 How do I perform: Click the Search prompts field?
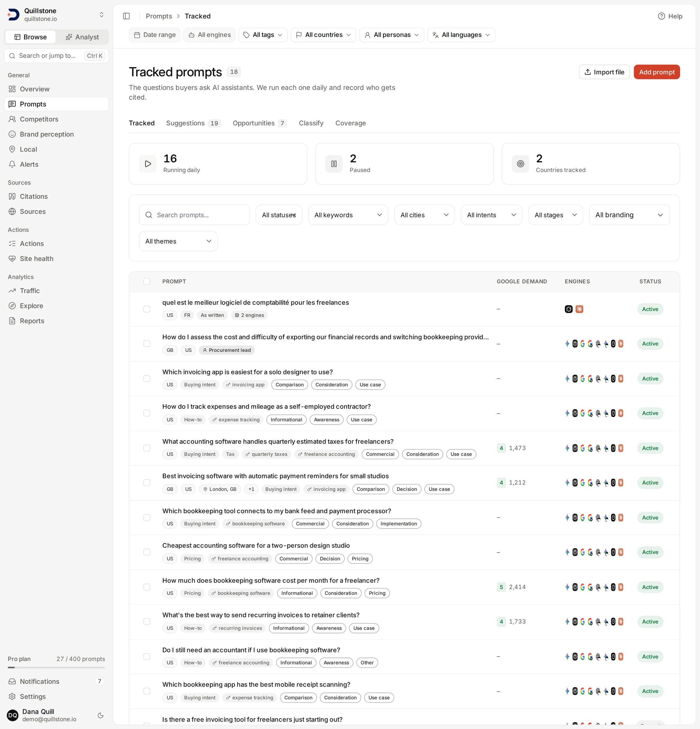(194, 215)
